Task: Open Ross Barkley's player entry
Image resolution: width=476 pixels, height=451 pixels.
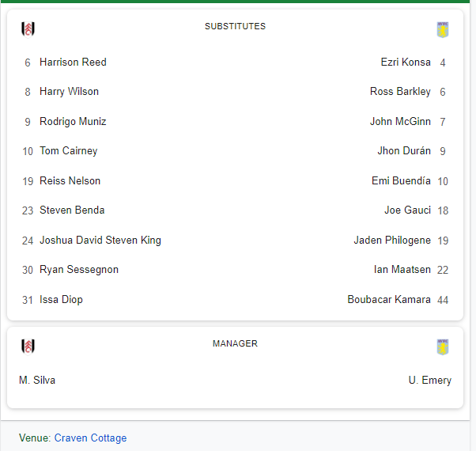Action: pos(400,92)
